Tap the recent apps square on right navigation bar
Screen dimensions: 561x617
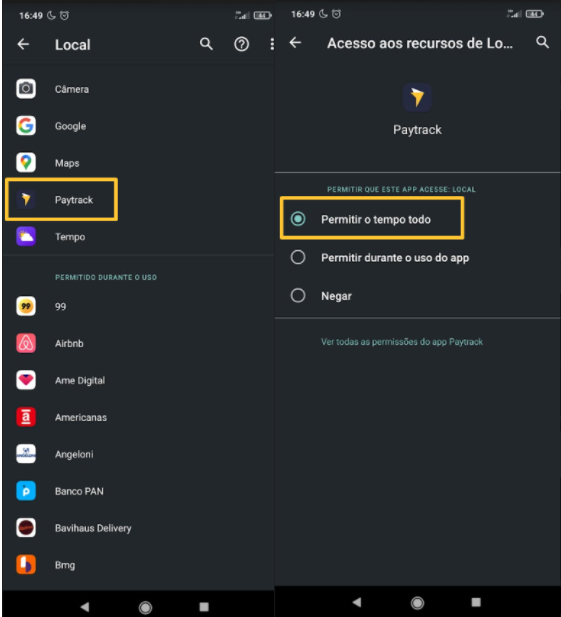pyautogui.click(x=476, y=602)
